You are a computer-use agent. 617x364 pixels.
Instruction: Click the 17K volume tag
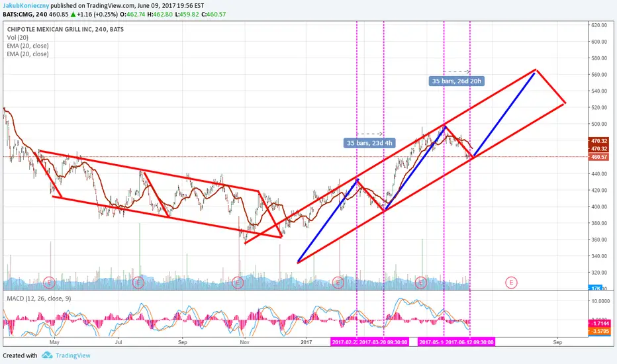pyautogui.click(x=595, y=288)
